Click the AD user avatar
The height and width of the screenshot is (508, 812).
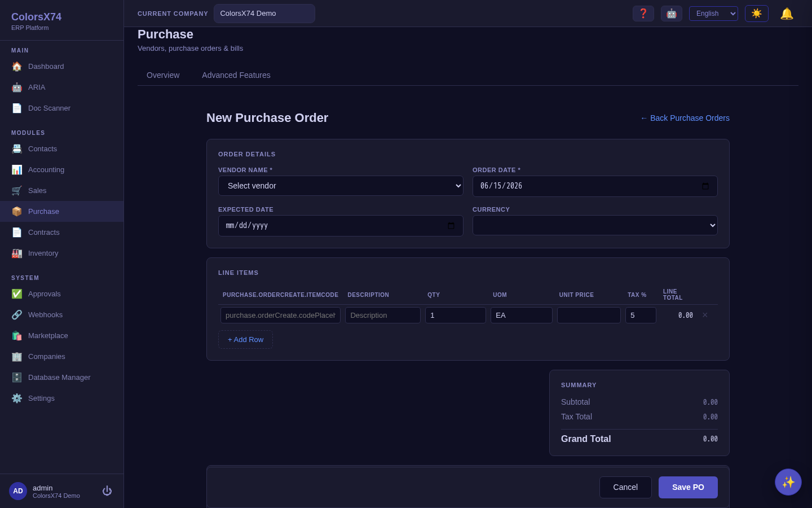tap(18, 491)
